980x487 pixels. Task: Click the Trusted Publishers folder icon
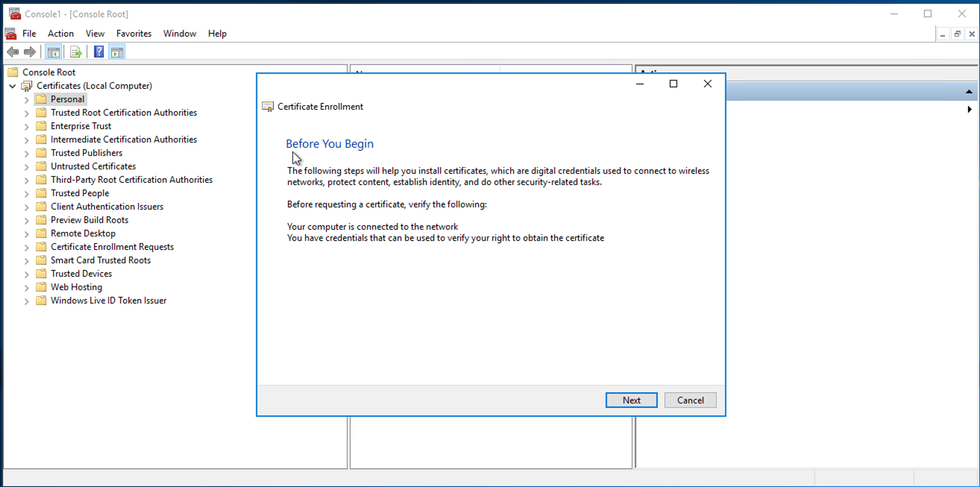click(41, 153)
